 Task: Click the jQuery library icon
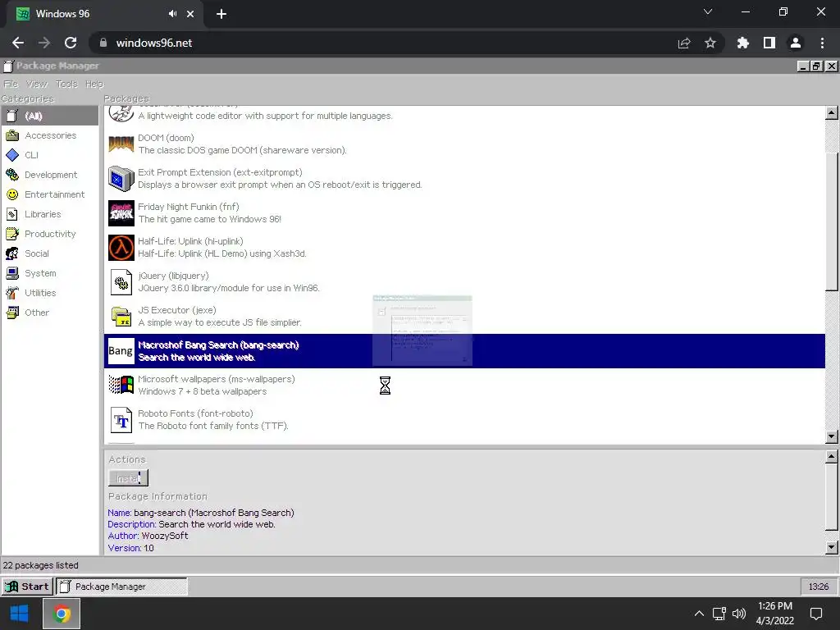tap(121, 282)
